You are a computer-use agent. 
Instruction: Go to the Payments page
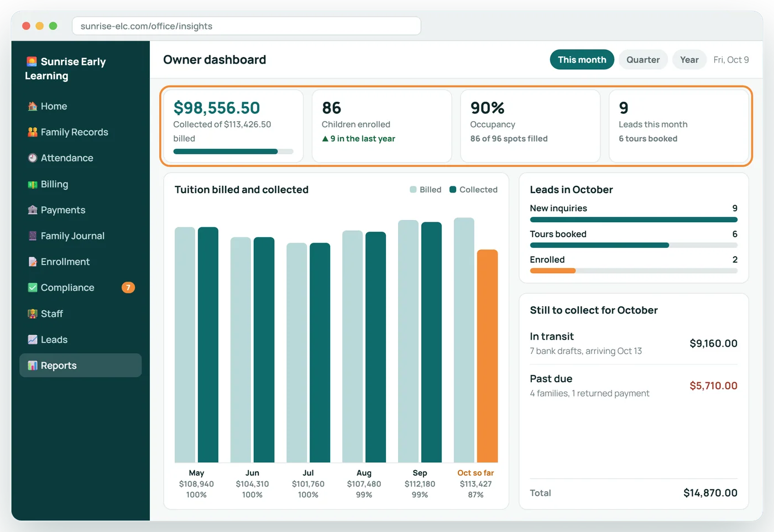tap(81, 210)
